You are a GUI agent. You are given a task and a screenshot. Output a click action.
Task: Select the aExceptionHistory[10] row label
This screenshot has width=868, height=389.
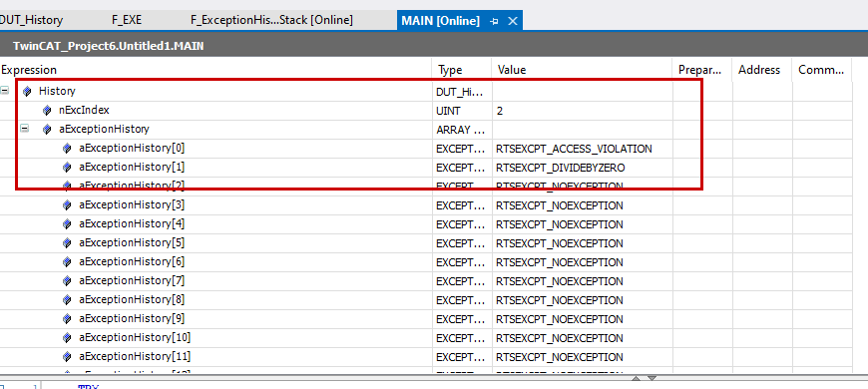pyautogui.click(x=135, y=337)
